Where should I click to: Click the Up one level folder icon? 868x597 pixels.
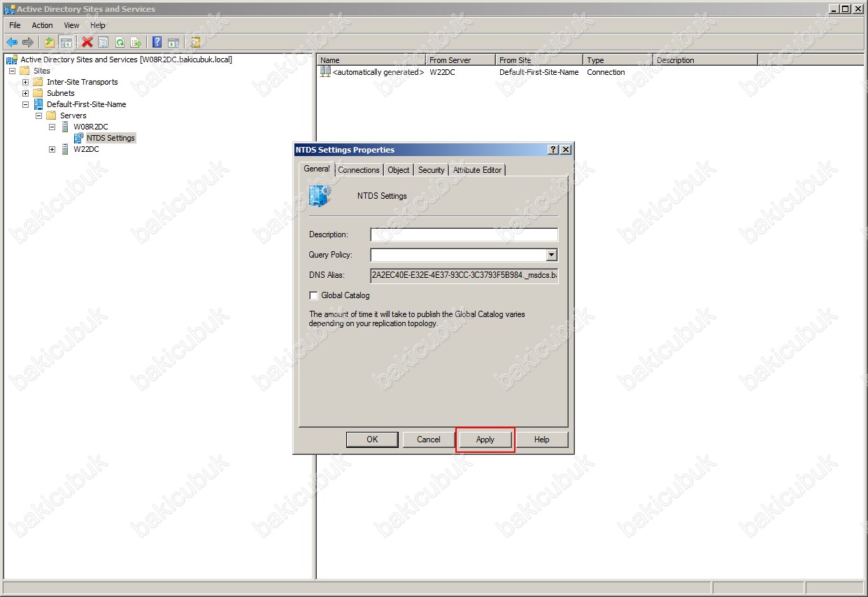pyautogui.click(x=50, y=42)
